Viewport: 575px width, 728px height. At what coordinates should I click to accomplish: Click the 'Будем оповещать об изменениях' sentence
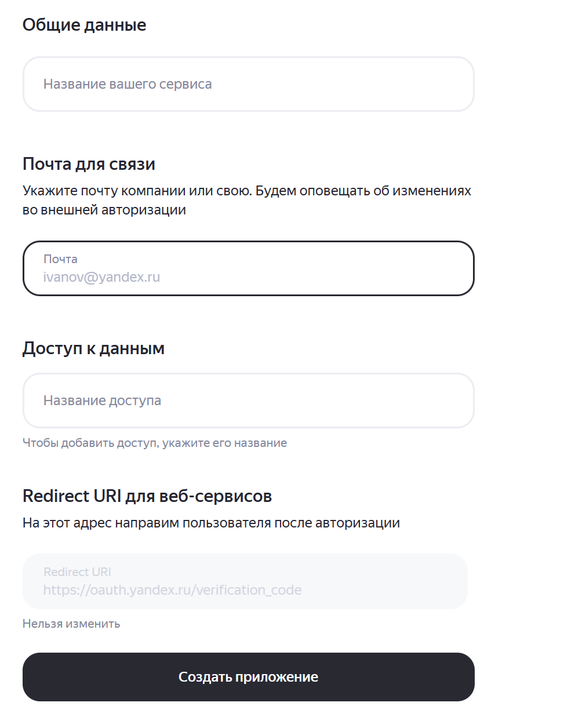(363, 191)
